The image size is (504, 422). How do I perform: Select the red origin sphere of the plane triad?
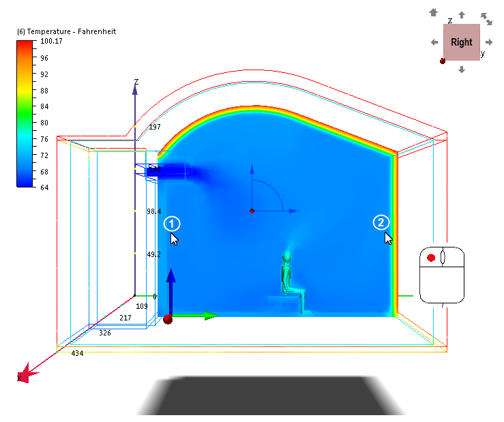coord(168,320)
